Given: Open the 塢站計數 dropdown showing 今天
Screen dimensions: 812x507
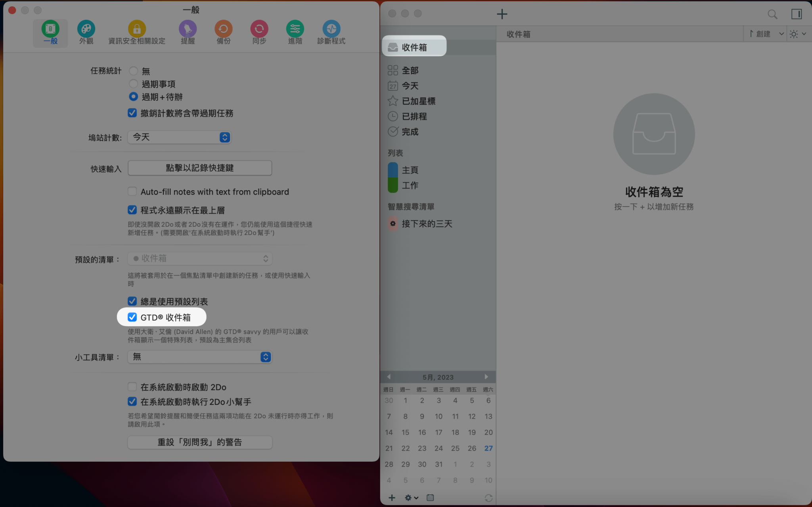Looking at the screenshot, I should (179, 137).
